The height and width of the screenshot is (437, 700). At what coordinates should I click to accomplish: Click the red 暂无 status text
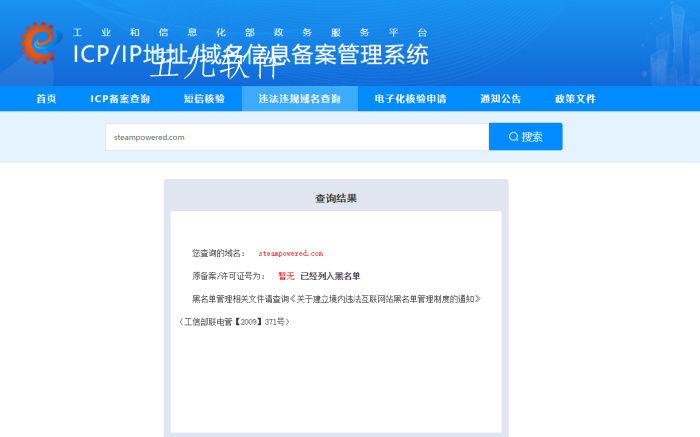tap(286, 276)
